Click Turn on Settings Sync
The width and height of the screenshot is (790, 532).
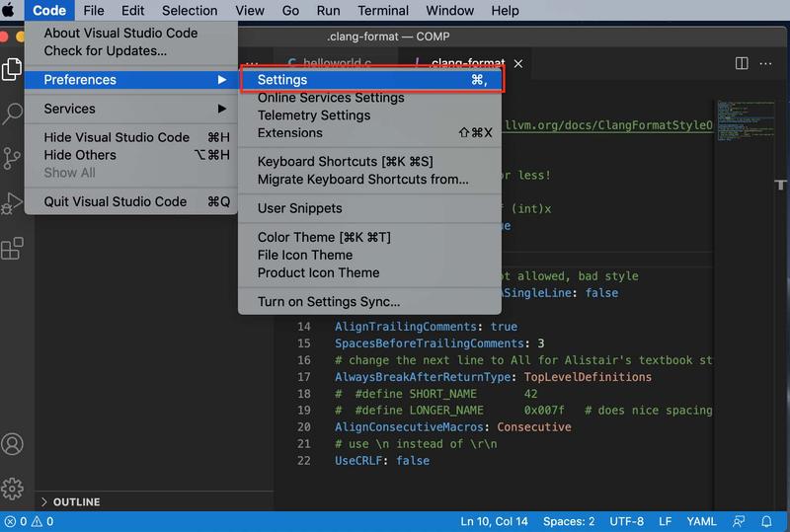coord(329,302)
